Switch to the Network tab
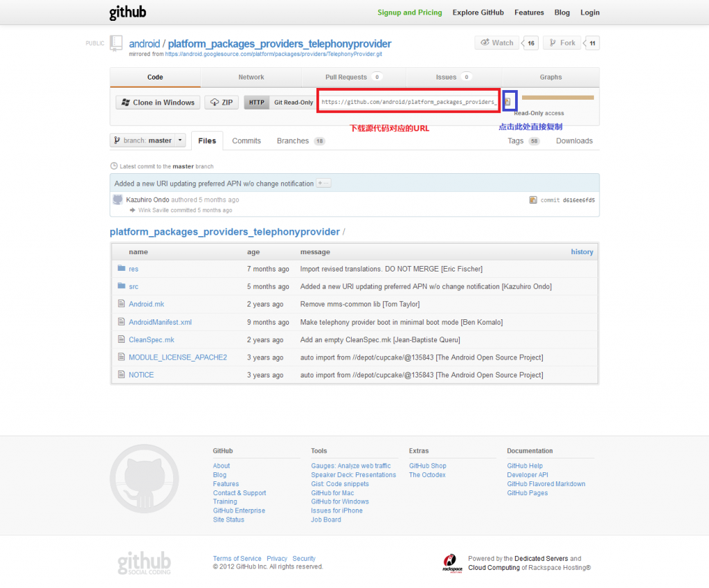This screenshot has width=709, height=588. click(251, 78)
